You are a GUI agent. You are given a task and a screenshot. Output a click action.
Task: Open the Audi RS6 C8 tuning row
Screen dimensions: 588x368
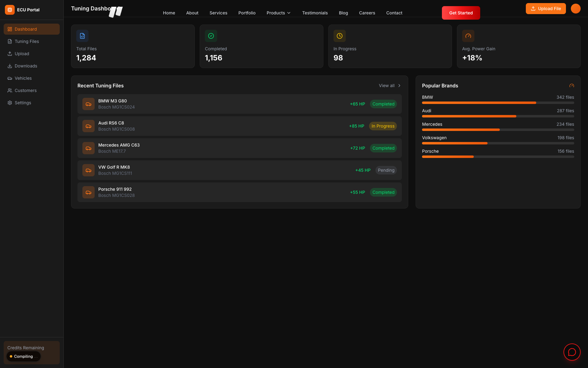[214, 126]
